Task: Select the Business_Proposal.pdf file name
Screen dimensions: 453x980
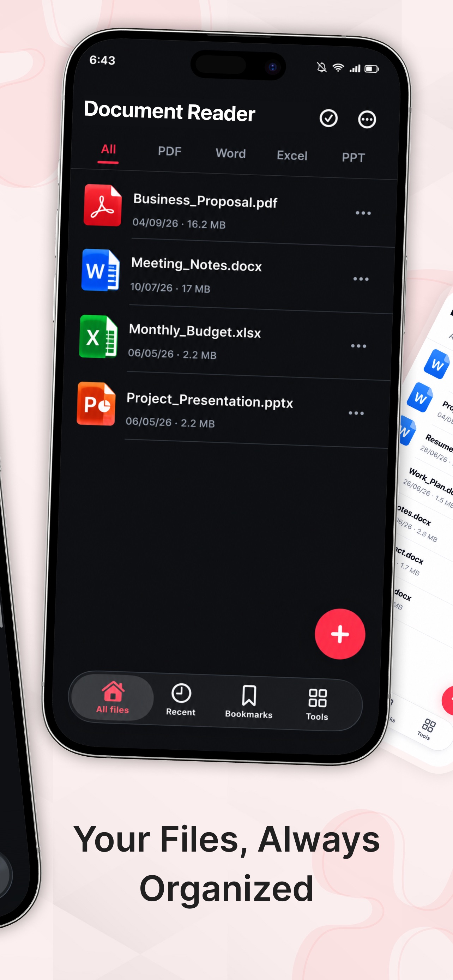Action: coord(205,201)
